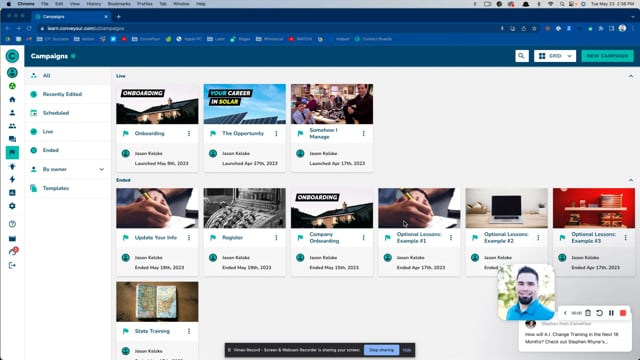
Task: Open the lightbulb icon in the left rail
Action: pyautogui.click(x=12, y=166)
